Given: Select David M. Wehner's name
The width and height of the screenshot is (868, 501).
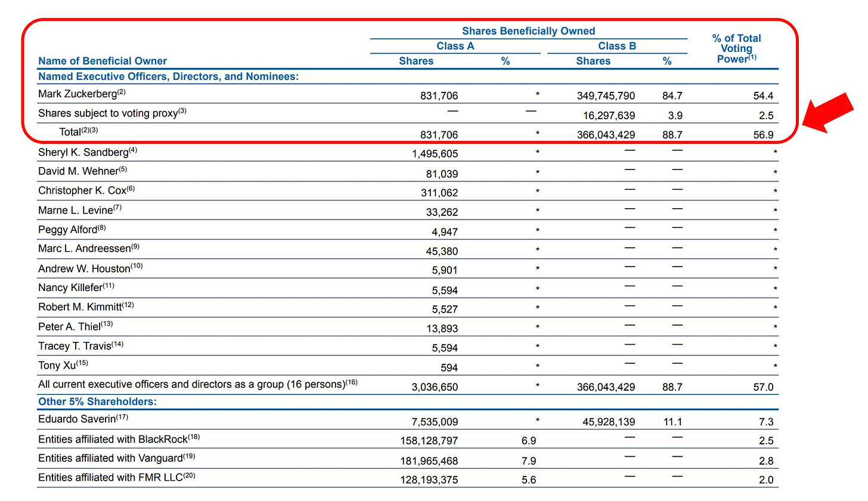Looking at the screenshot, I should coord(83,172).
